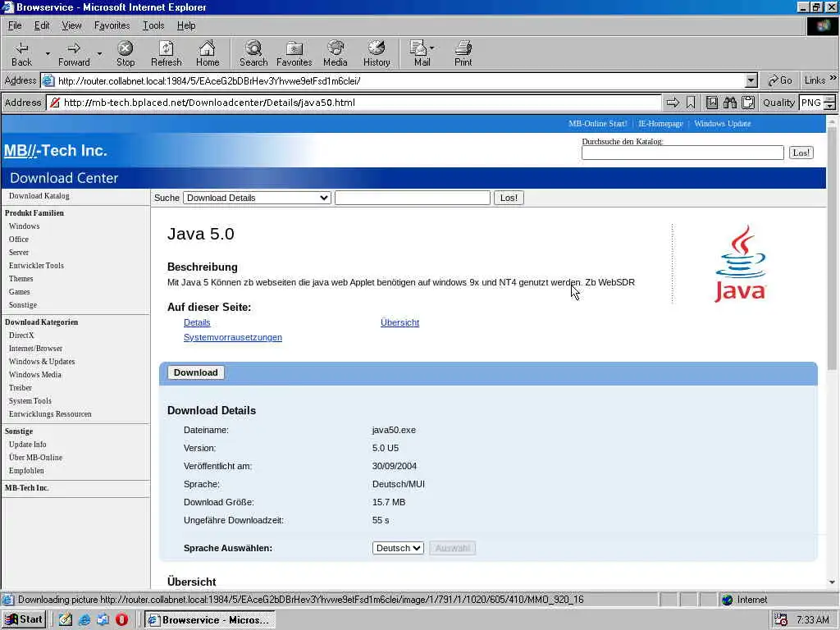
Task: Click the first quick launch notepad icon
Action: pyautogui.click(x=66, y=620)
